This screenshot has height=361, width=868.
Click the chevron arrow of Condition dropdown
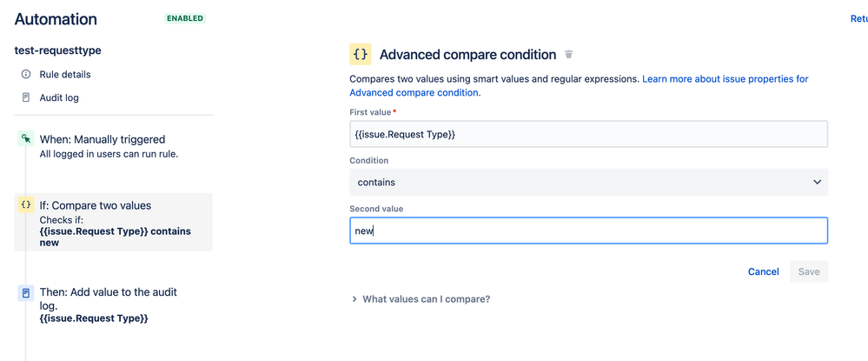[x=817, y=182]
